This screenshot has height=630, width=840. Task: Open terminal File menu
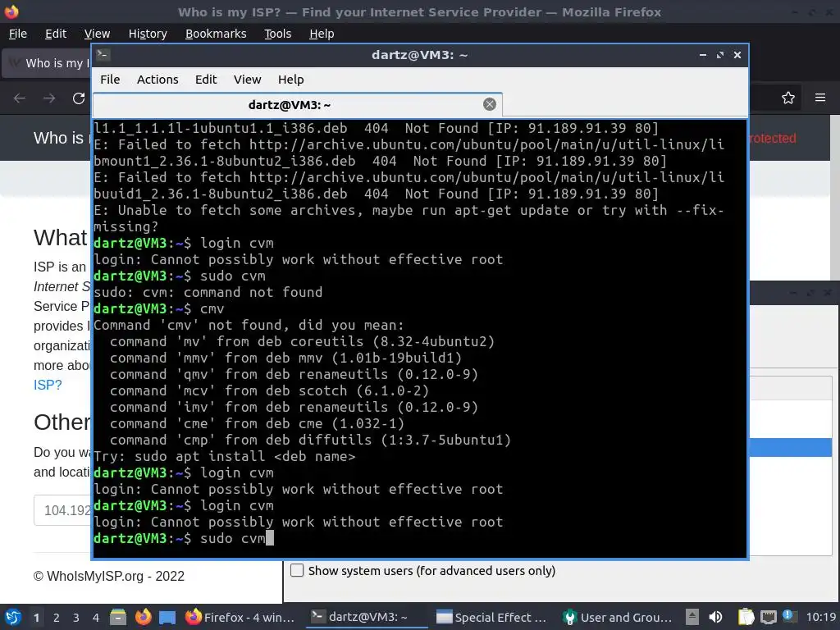click(110, 80)
